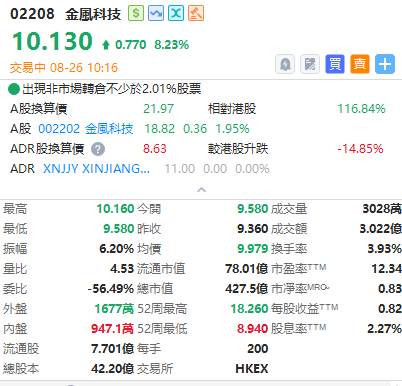The image size is (402, 386).
Task: Click the 量比 value 4.53
Action: click(x=122, y=269)
